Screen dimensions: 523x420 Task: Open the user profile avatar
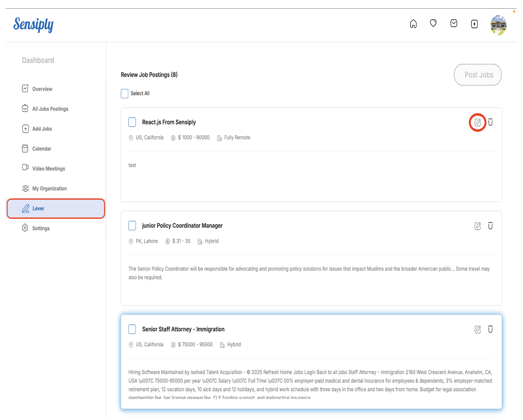(x=498, y=25)
